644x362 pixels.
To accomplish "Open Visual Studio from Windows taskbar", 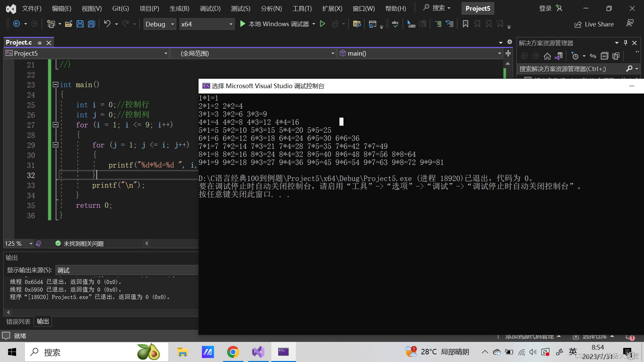I will (x=258, y=352).
